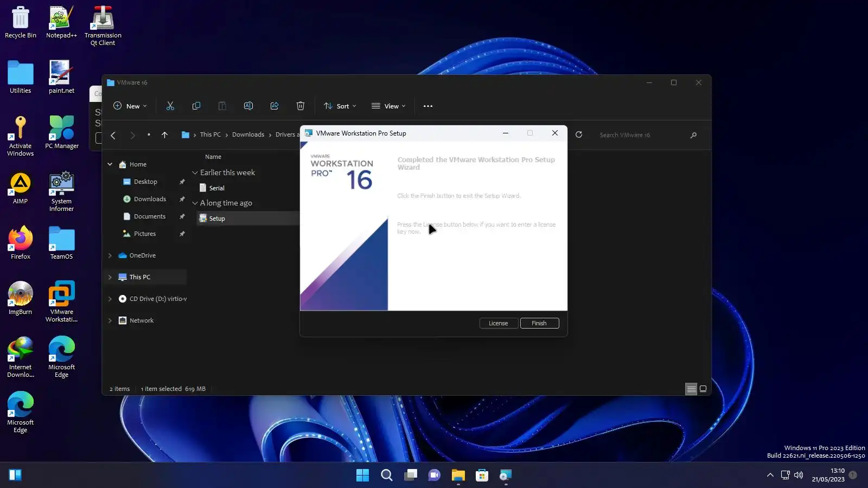Open the New dropdown in Explorer
Screen dimensions: 868x488
point(130,106)
